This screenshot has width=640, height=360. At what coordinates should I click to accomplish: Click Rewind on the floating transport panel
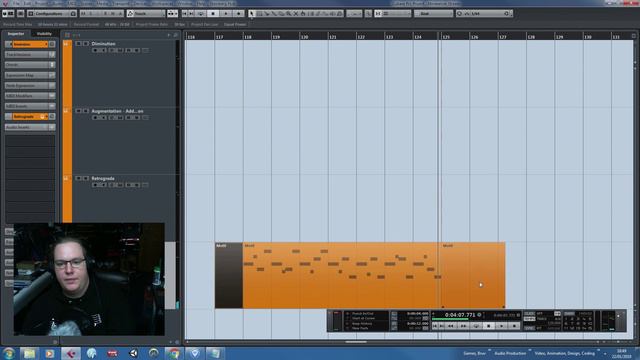coord(451,326)
